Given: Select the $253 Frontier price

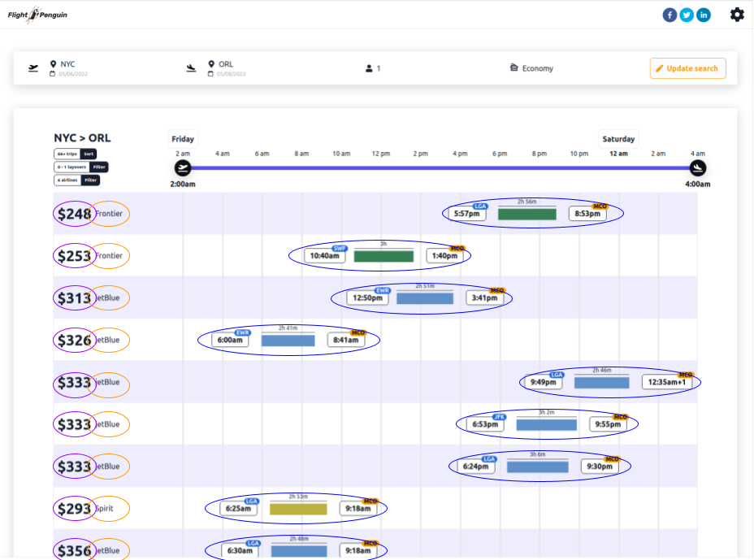Looking at the screenshot, I should coord(74,256).
